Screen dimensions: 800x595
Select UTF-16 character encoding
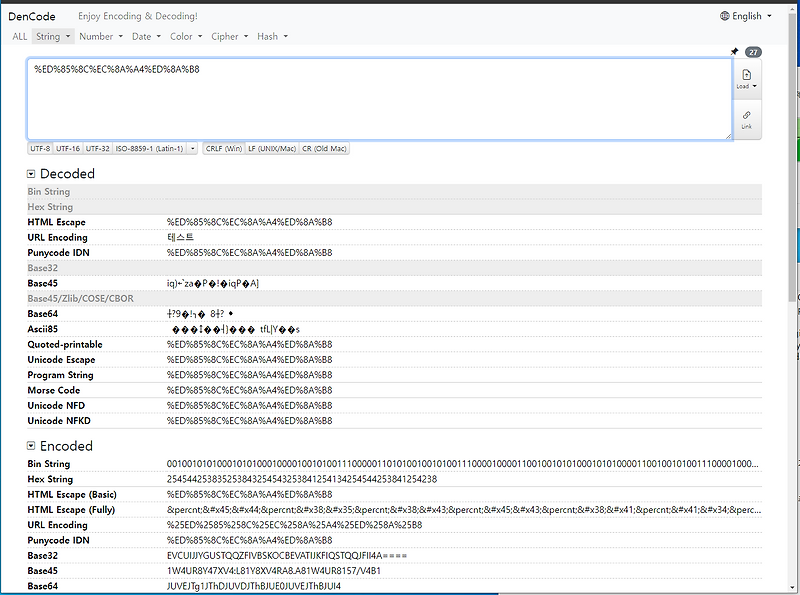pos(66,147)
